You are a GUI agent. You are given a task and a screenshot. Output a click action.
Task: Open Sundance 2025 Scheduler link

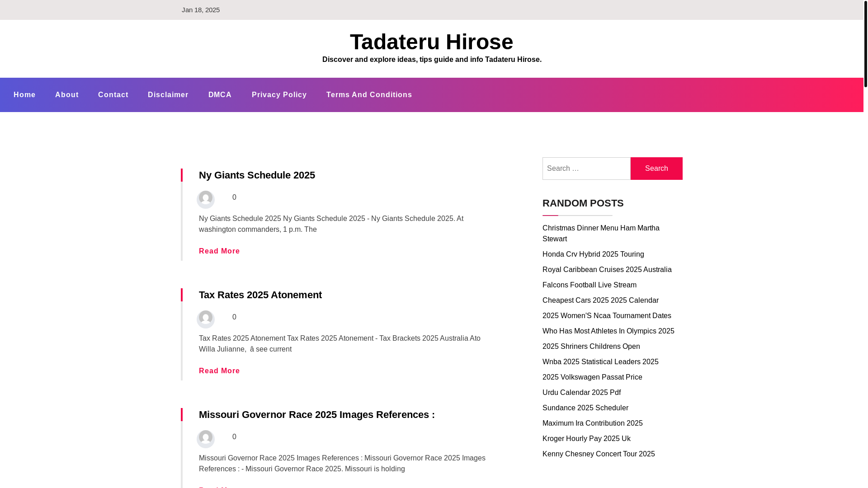(585, 408)
